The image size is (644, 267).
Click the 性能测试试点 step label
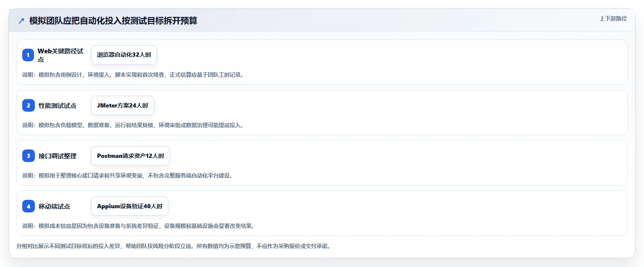tap(58, 106)
